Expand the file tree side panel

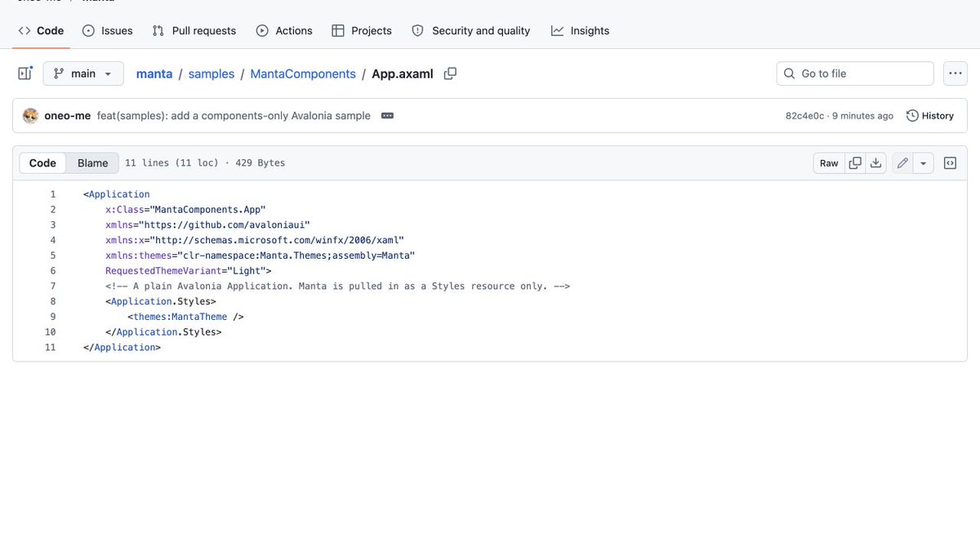(25, 73)
